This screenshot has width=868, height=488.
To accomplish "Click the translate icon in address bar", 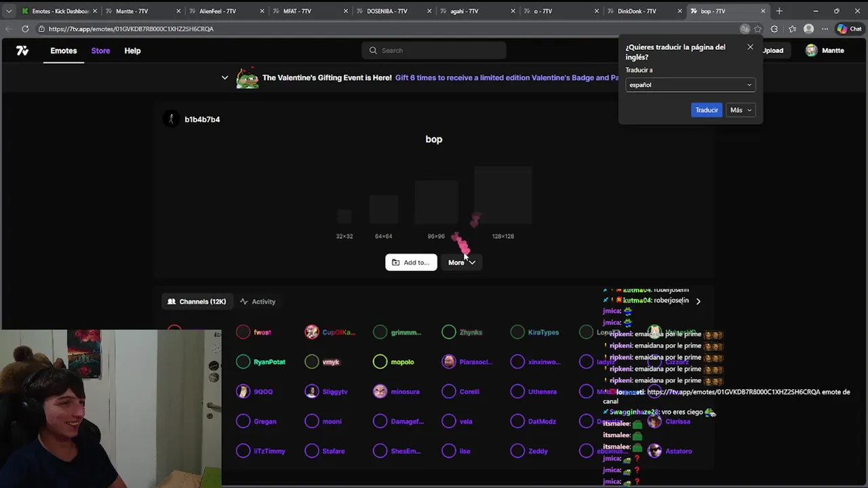I will [745, 28].
